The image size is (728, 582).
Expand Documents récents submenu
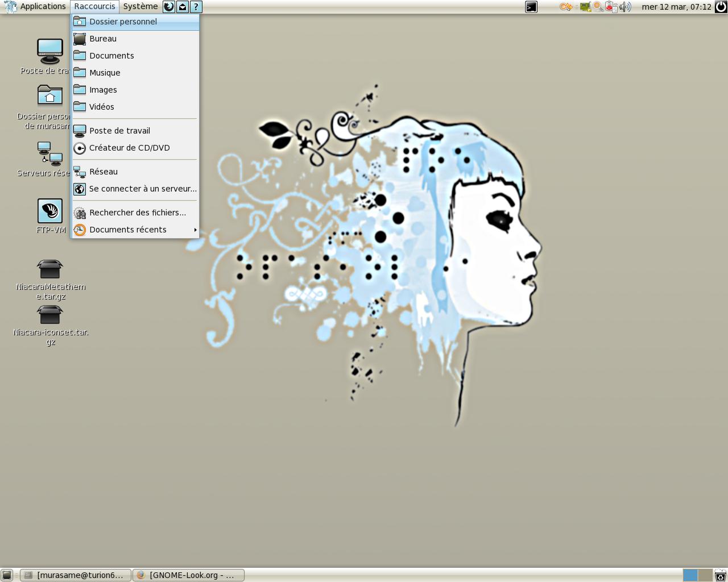coord(135,230)
